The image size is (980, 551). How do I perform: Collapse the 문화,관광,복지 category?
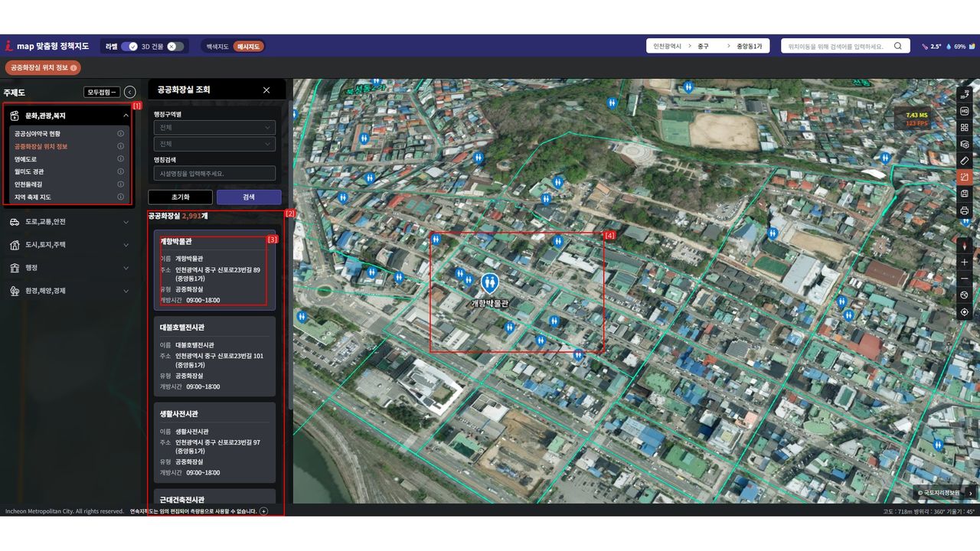click(126, 116)
